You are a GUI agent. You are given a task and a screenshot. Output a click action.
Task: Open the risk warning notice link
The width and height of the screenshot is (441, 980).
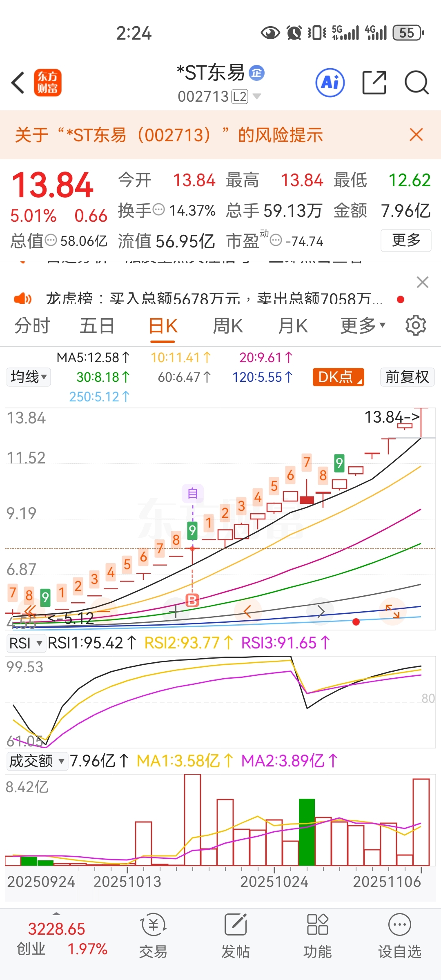tap(169, 134)
